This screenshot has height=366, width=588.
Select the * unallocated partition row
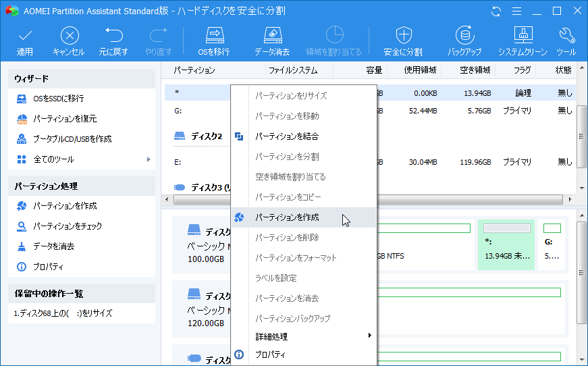point(370,93)
